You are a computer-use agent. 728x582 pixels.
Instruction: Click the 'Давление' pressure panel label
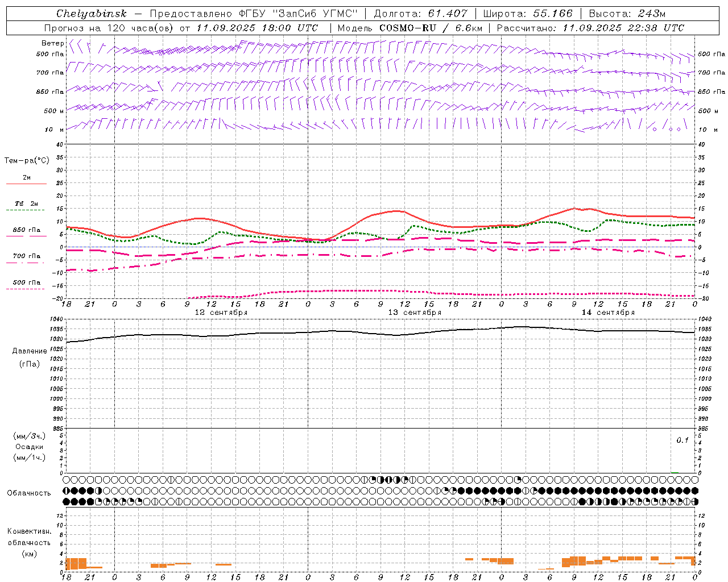30,351
